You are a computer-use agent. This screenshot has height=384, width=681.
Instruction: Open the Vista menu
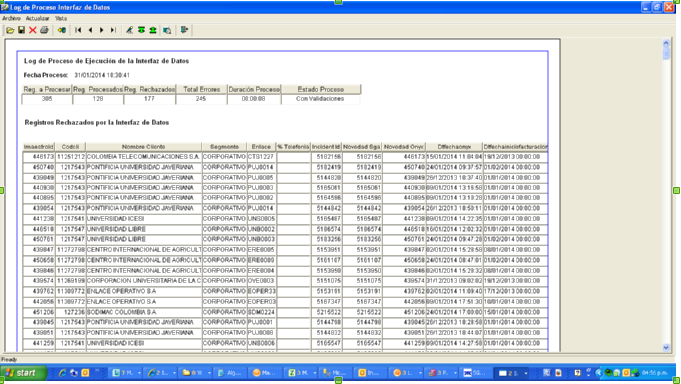pos(61,18)
